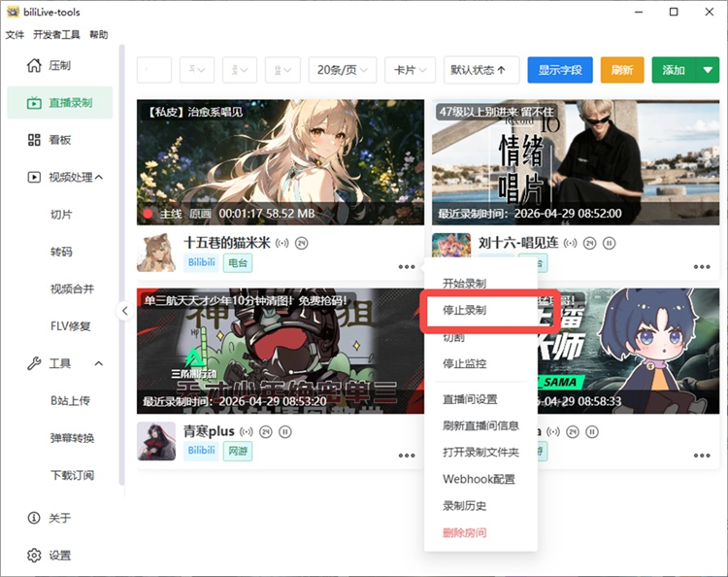Choose Webhook配置 in the context menu
728x577 pixels.
[481, 479]
